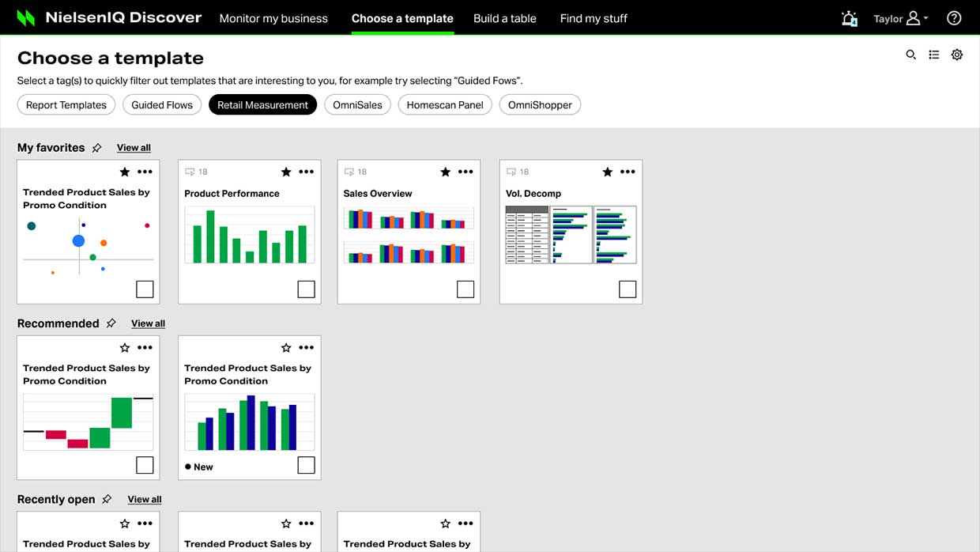Image resolution: width=980 pixels, height=552 pixels.
Task: Open the scatter plot favorites template thumbnail
Action: click(89, 247)
